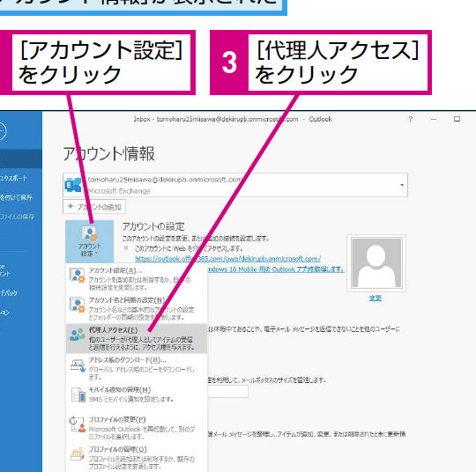Open the tomoharu25misawa account combo box

pos(235,185)
